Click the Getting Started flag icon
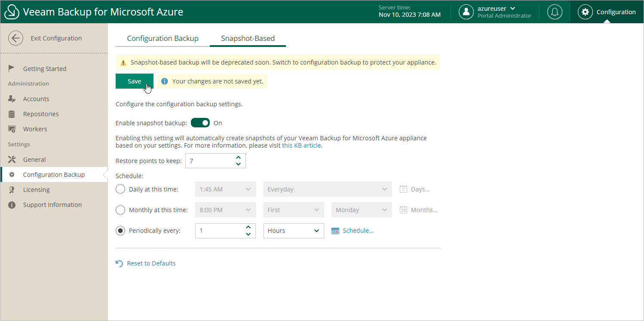 coord(12,68)
